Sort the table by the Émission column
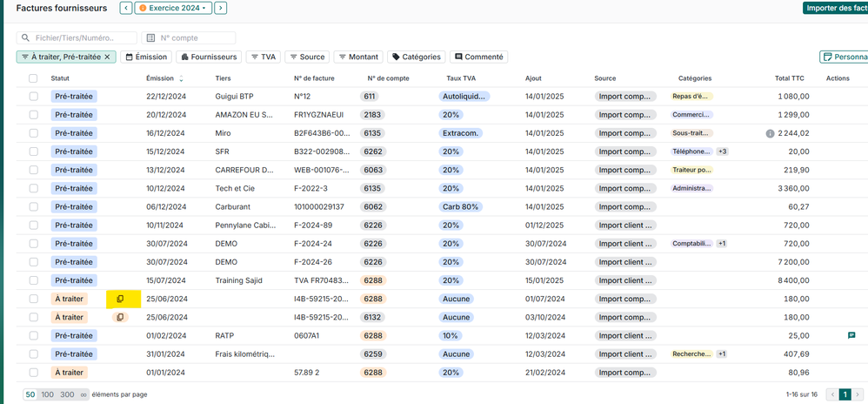Screen dimensions: 868x404 160,78
